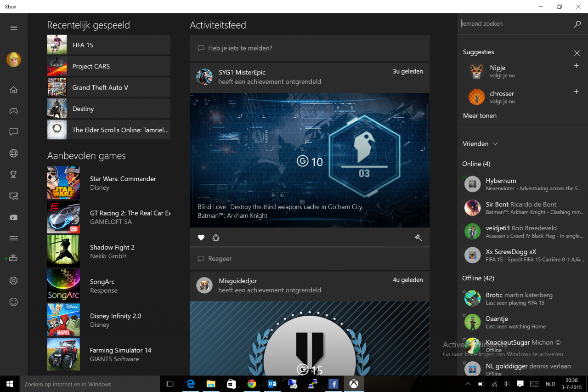Screen dimensions: 588x392
Task: Select Disney Infinity 2.0 recommended game
Action: click(108, 320)
